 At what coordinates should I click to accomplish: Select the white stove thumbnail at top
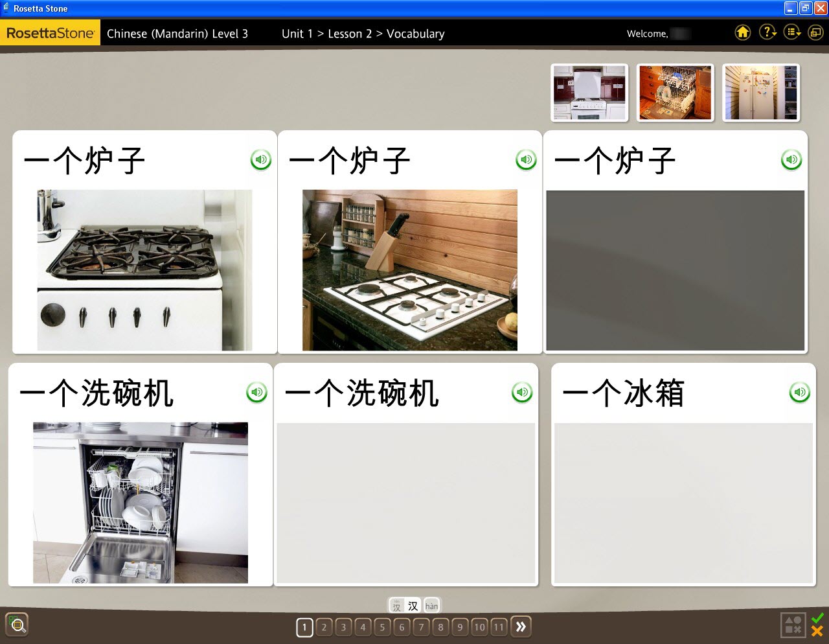589,92
